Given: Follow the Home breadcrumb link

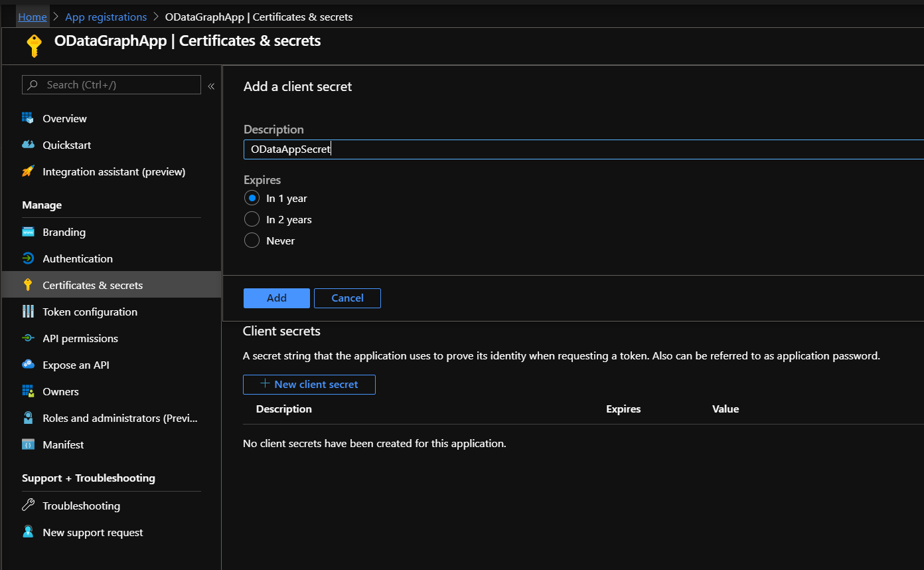Looking at the screenshot, I should pos(33,17).
